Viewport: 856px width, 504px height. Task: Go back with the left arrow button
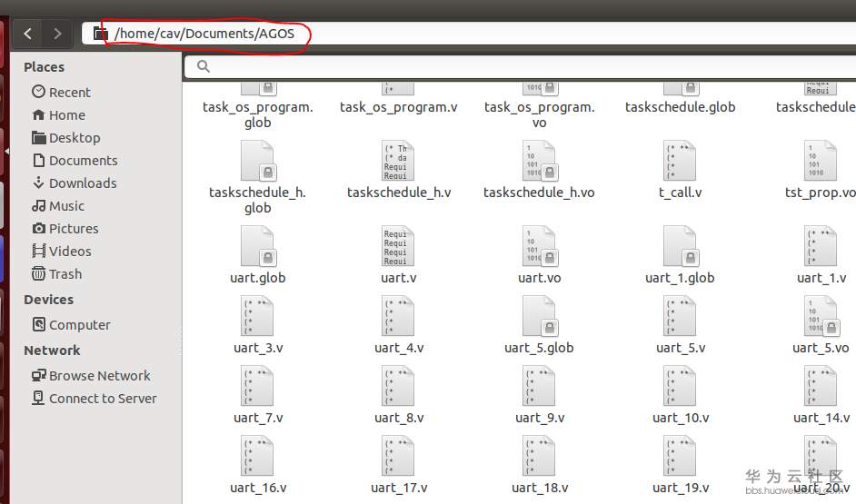pos(28,34)
